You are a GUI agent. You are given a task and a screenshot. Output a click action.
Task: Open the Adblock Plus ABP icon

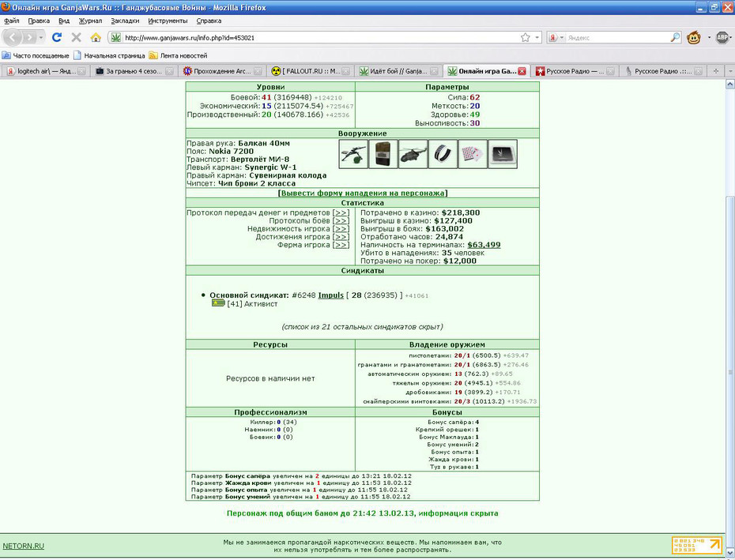tap(722, 37)
